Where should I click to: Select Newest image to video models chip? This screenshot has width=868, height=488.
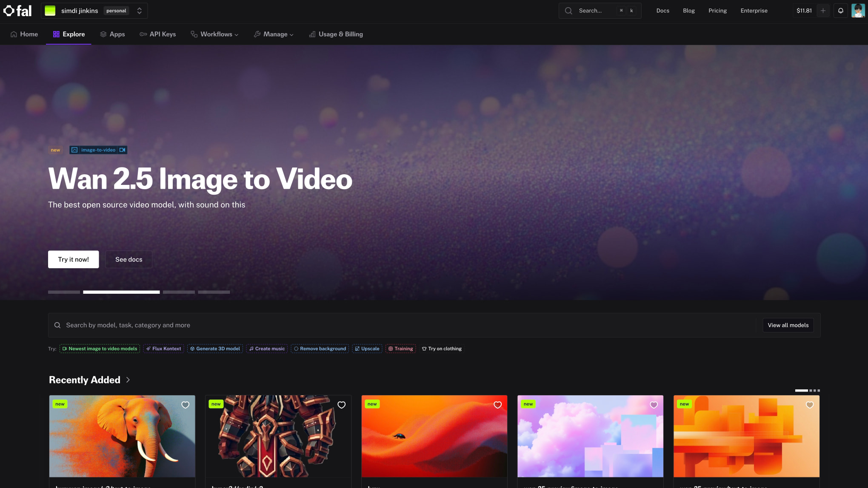pyautogui.click(x=100, y=349)
